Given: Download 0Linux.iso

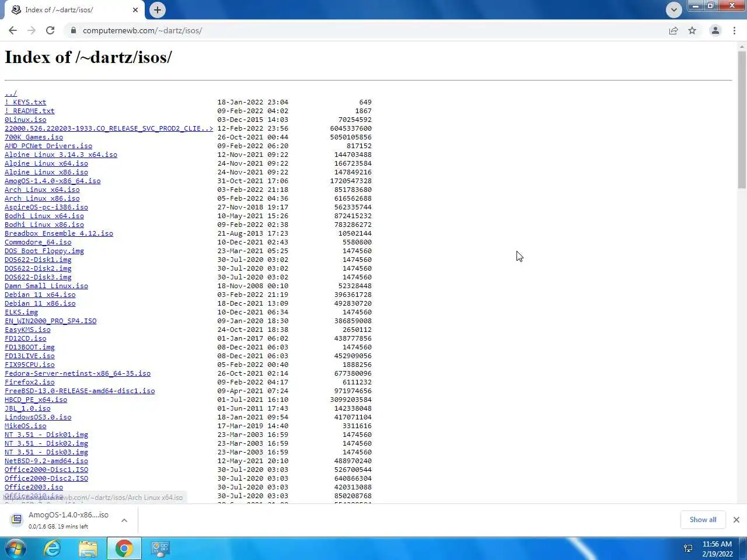Looking at the screenshot, I should pos(25,120).
